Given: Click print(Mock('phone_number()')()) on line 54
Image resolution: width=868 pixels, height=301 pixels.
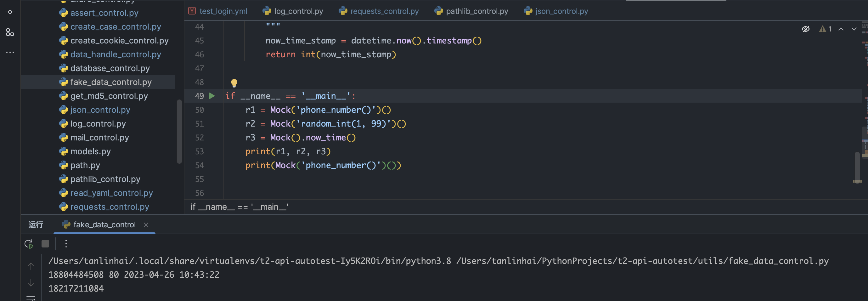Looking at the screenshot, I should coord(323,165).
